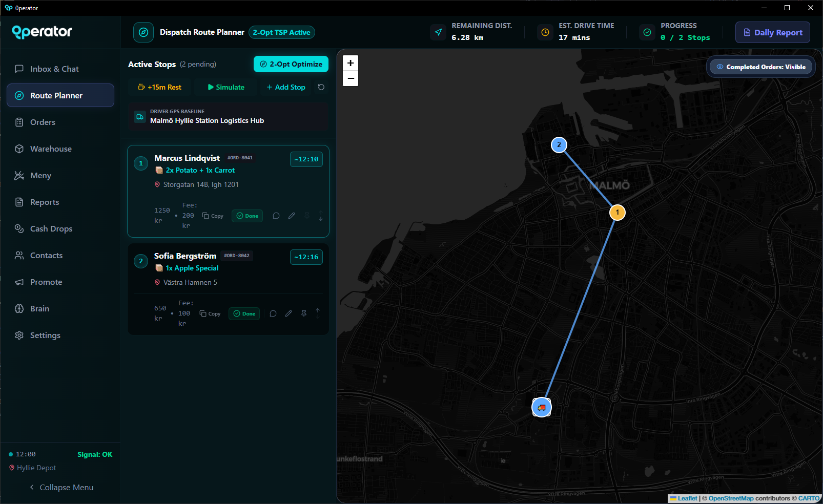Click Add Stop

click(x=286, y=87)
